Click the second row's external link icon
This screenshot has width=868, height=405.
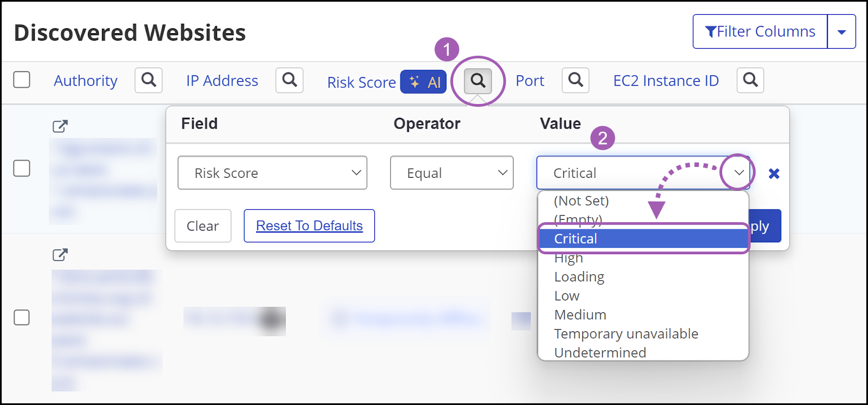60,254
